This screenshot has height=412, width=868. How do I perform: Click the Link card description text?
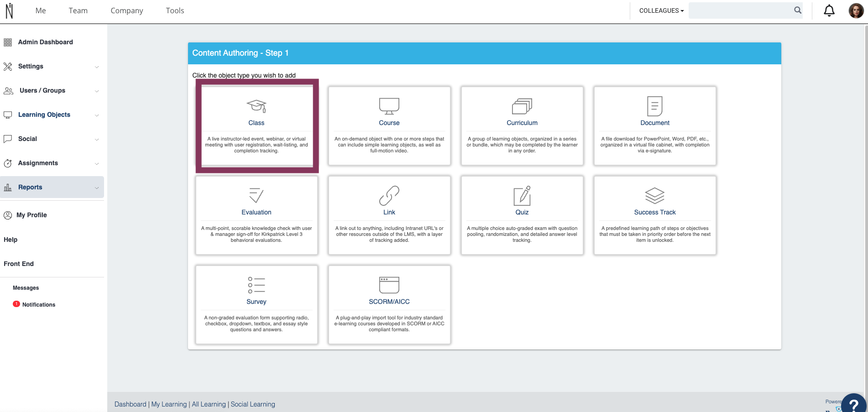tap(389, 234)
